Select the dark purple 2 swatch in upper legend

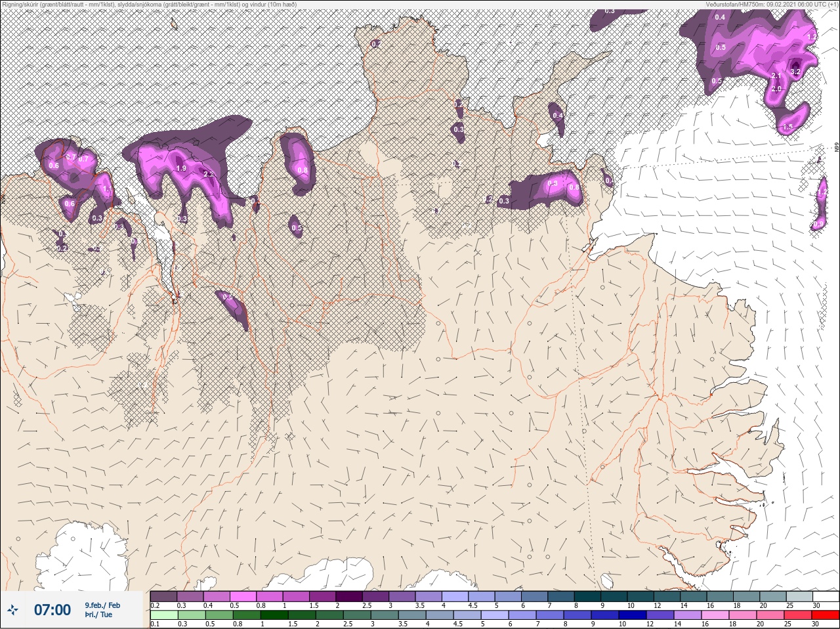tap(348, 596)
